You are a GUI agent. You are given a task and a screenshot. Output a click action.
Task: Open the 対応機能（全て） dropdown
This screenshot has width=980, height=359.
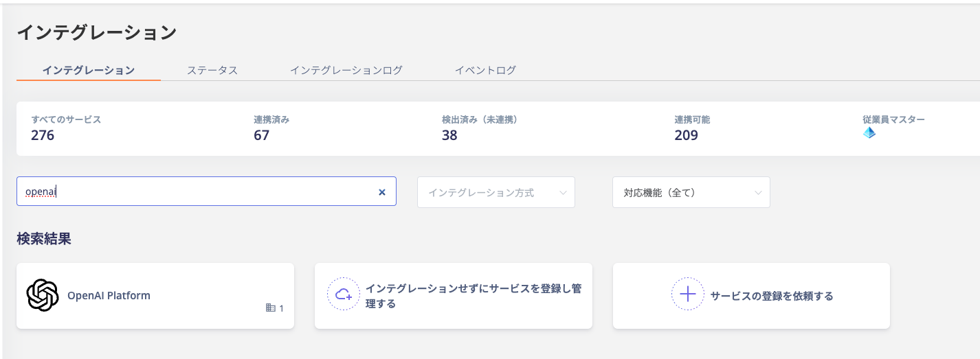point(691,192)
